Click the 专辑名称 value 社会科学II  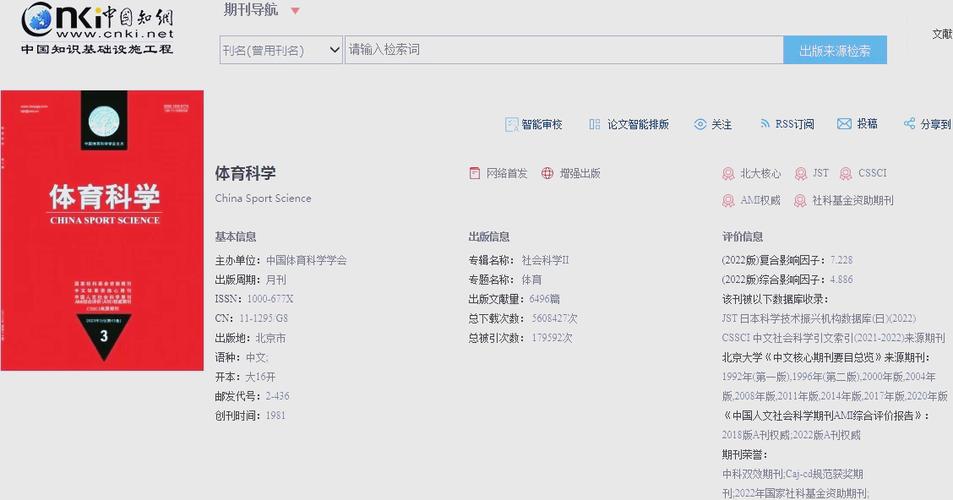point(545,261)
